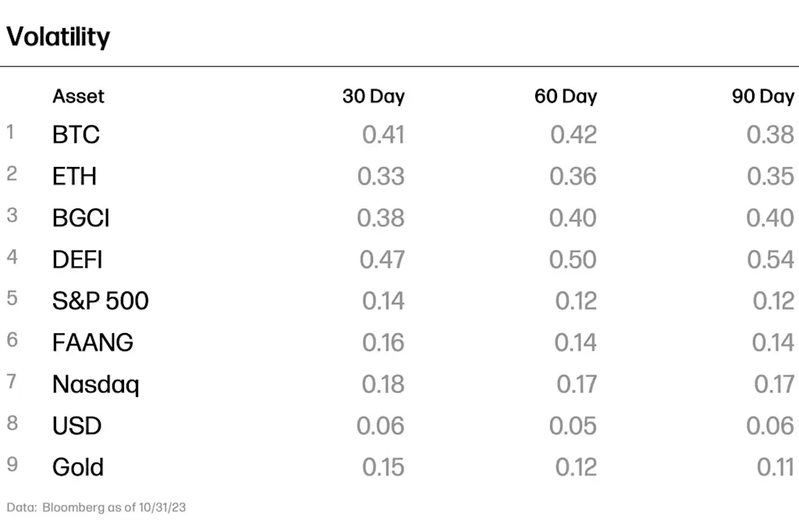Viewport: 799px width, 532px height.
Task: Click the BTC asset row label
Action: 76,134
